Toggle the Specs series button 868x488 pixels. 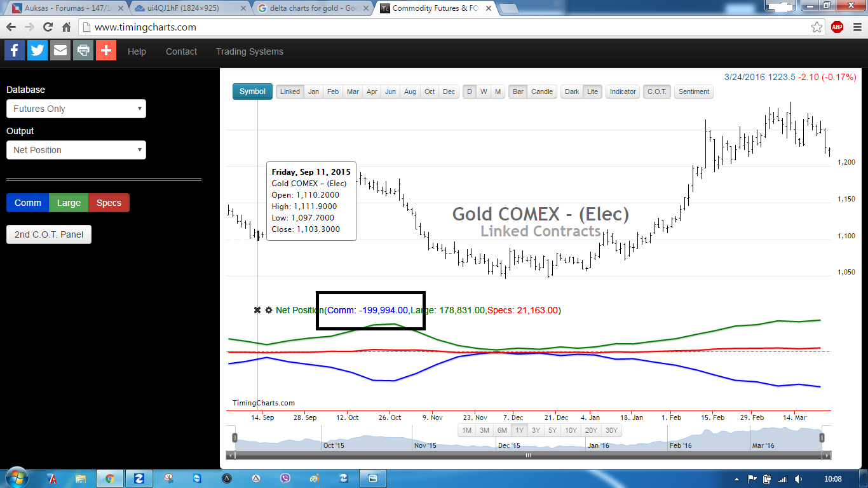(109, 203)
